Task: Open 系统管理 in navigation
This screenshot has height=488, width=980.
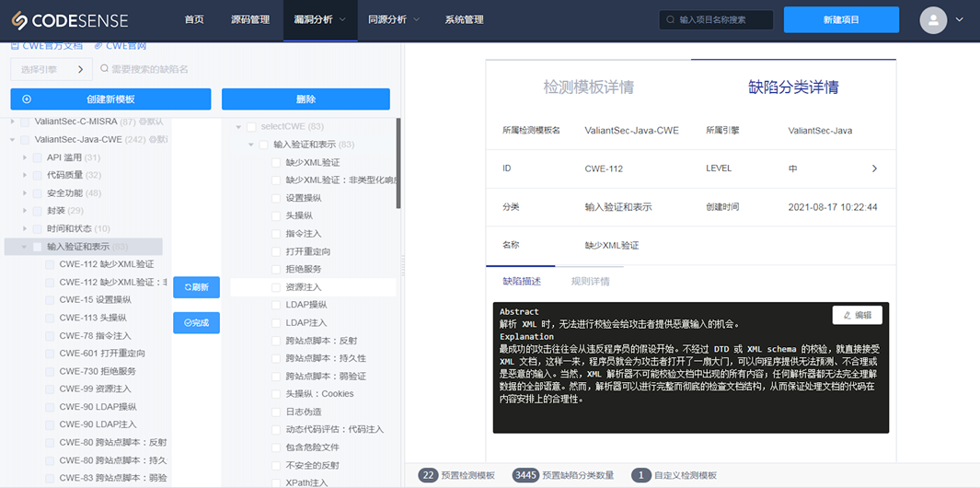Action: click(465, 20)
